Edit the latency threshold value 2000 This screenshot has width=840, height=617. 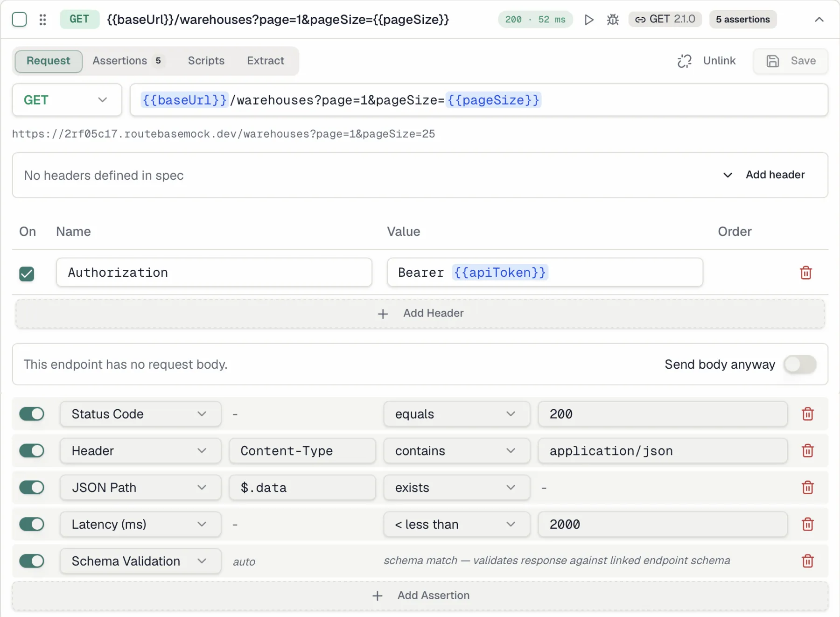click(x=663, y=525)
